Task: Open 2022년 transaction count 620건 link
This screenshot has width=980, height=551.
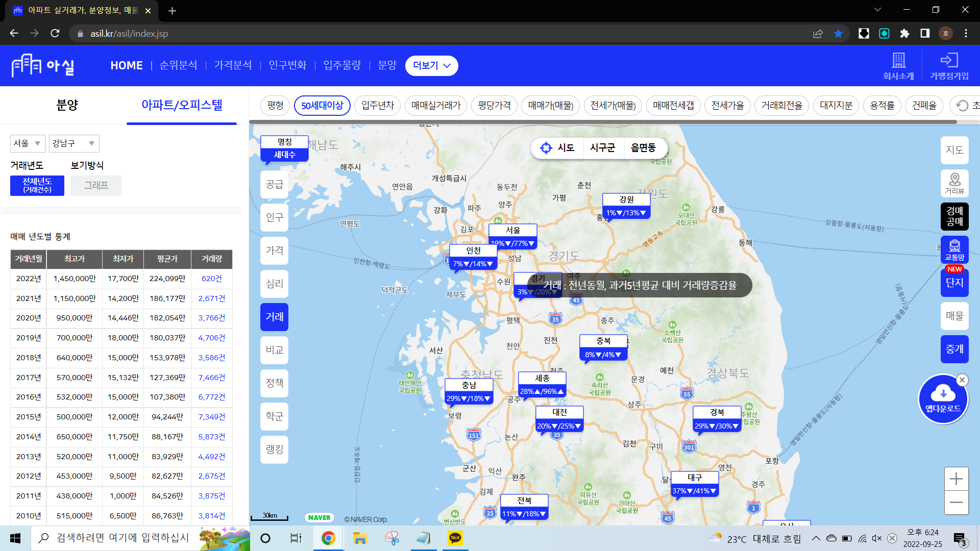Action: (x=211, y=279)
